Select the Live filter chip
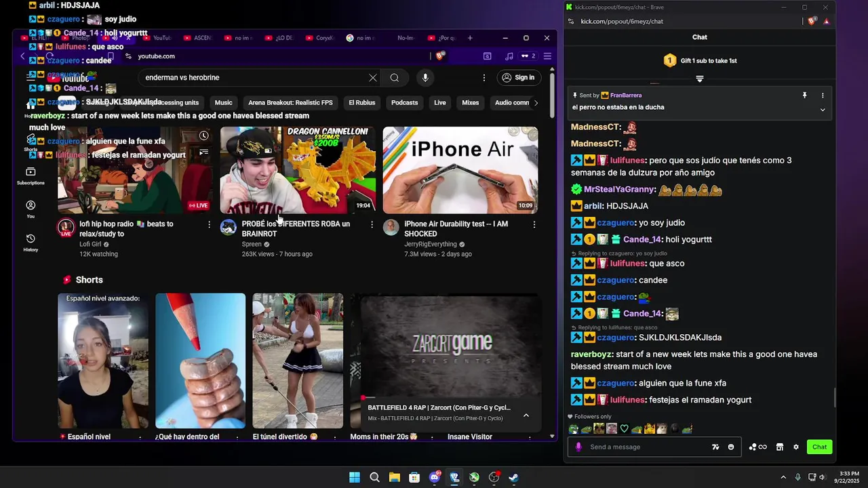This screenshot has height=488, width=868. [440, 102]
